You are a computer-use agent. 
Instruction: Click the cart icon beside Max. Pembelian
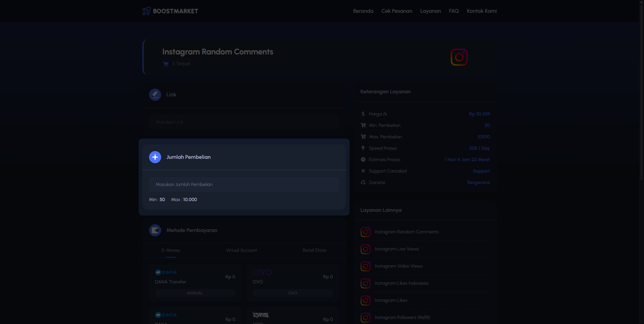363,137
